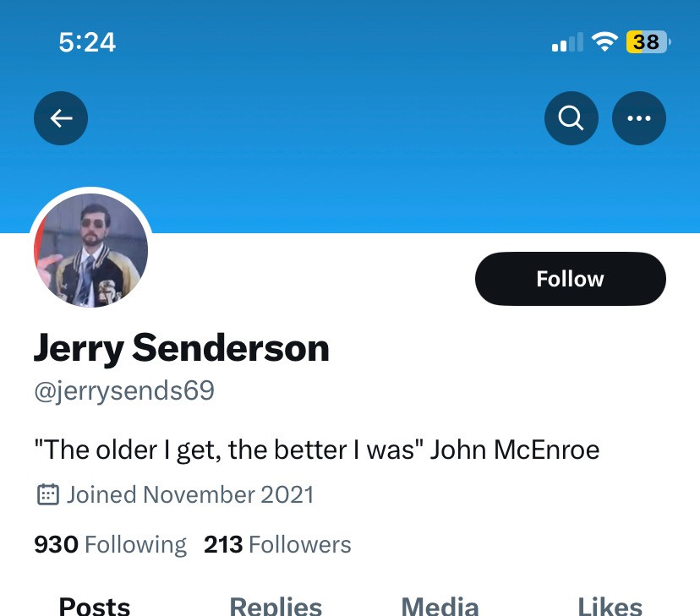This screenshot has height=616, width=700.
Task: Show the Likes tab
Action: pos(610,606)
